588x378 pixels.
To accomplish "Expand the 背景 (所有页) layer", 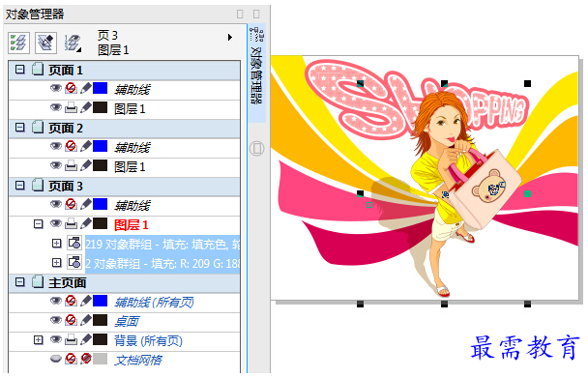I will tap(38, 340).
